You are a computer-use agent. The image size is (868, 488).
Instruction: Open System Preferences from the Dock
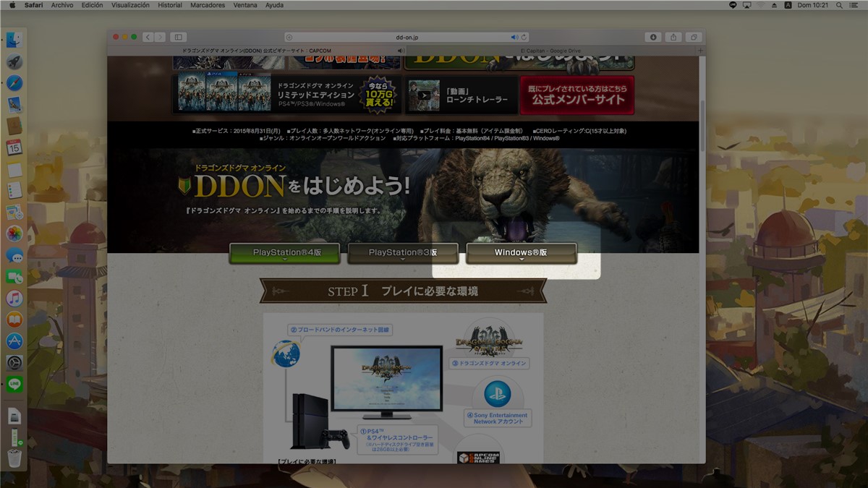coord(14,363)
